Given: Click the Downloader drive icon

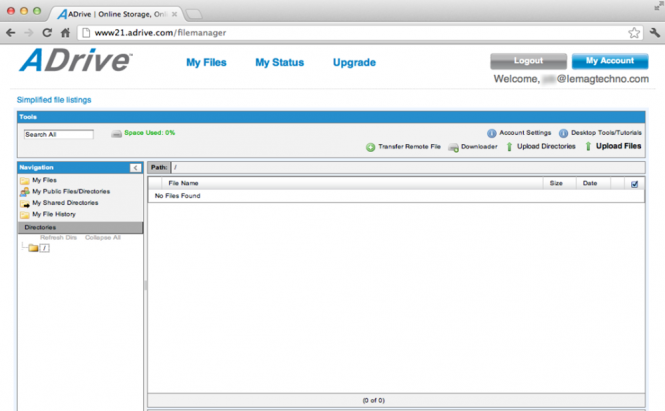Looking at the screenshot, I should point(453,148).
